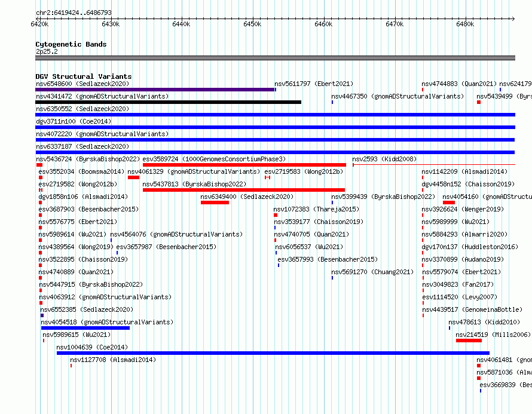532x414 pixels.
Task: Click nsv5691270 (Chuang2021) label
Action: [372, 272]
